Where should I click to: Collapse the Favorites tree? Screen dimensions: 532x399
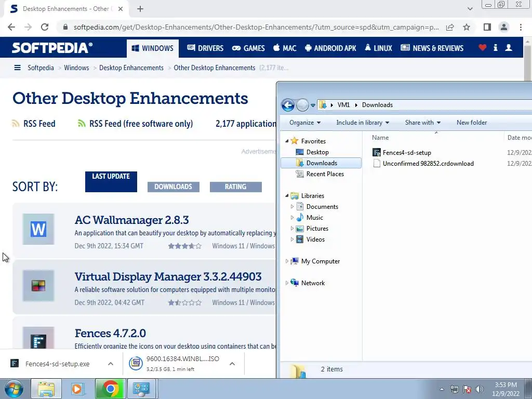tap(287, 141)
